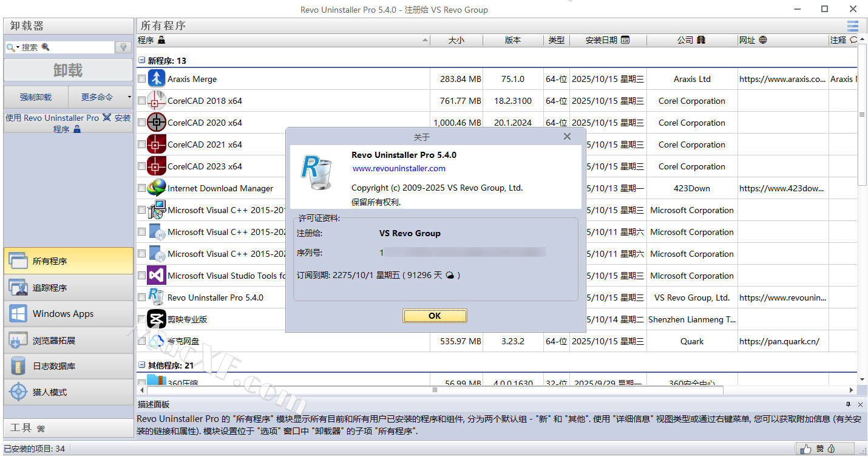
Task: Collapse the 其他程序 group
Action: (141, 365)
